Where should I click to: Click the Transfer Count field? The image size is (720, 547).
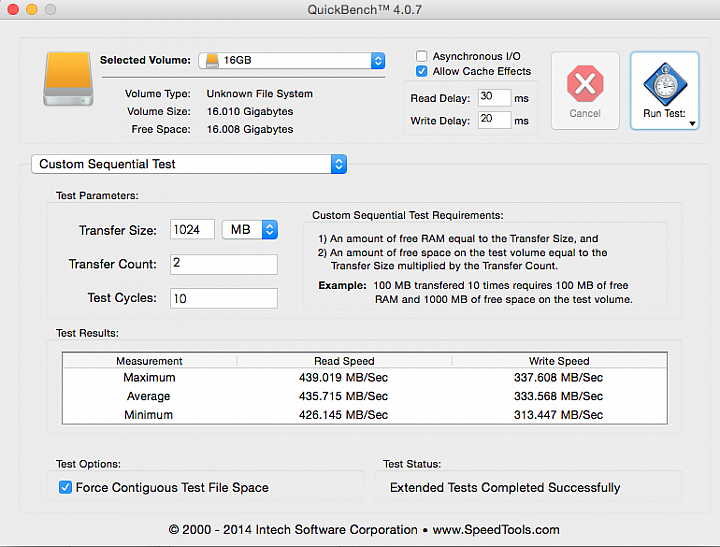pyautogui.click(x=224, y=264)
